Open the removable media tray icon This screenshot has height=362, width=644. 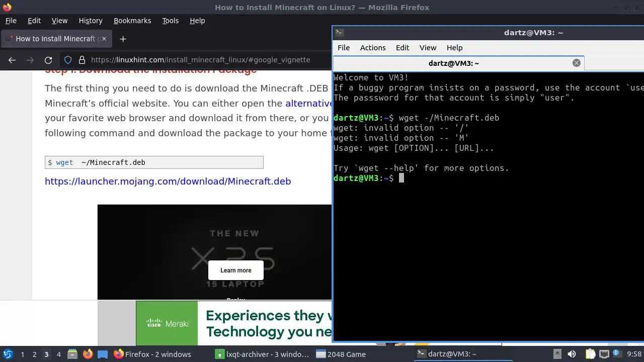point(557,354)
